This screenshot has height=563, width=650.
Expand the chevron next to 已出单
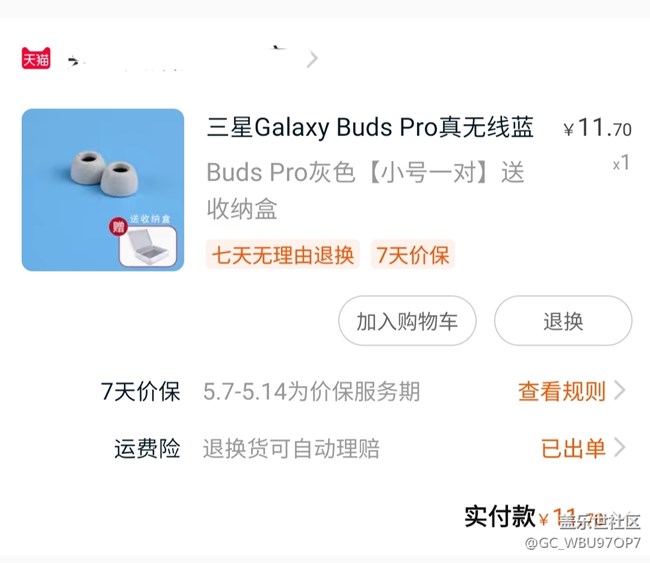coord(620,448)
